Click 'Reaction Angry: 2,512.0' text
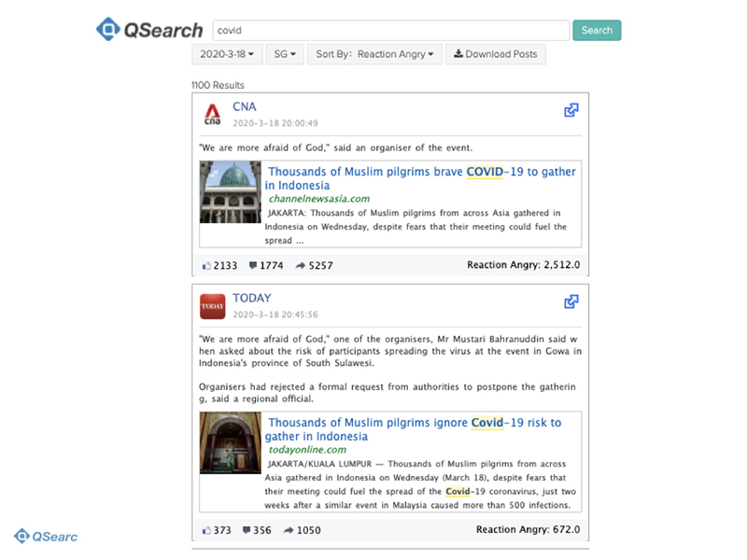This screenshot has width=747, height=560. pos(523,265)
